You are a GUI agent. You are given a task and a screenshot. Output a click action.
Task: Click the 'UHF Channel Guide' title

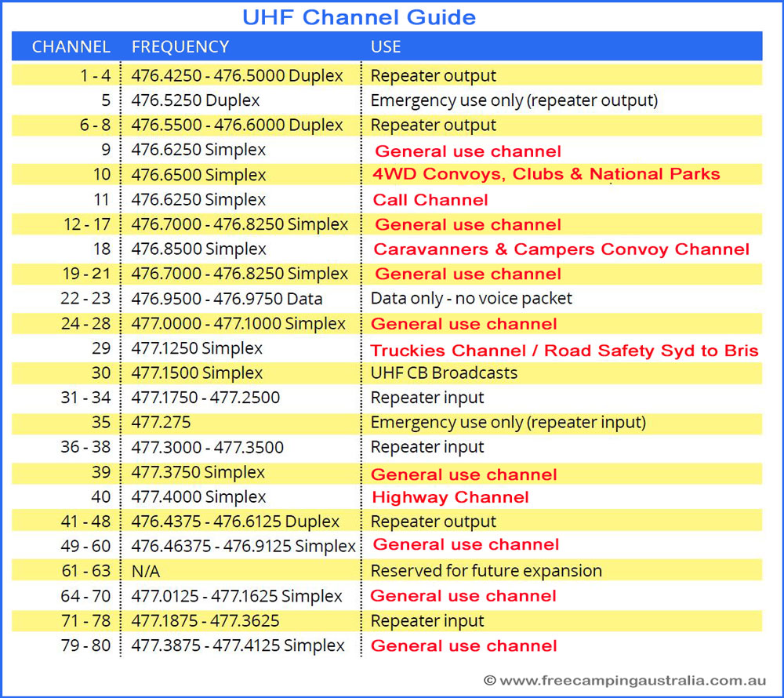pyautogui.click(x=358, y=17)
